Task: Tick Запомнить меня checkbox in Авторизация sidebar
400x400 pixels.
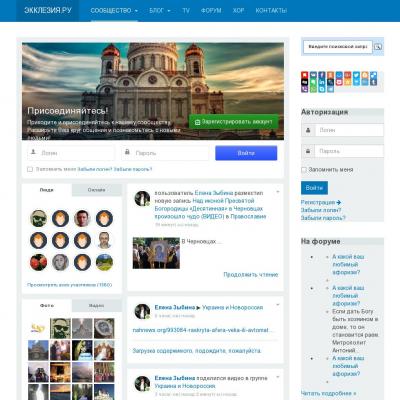Action: pos(304,170)
